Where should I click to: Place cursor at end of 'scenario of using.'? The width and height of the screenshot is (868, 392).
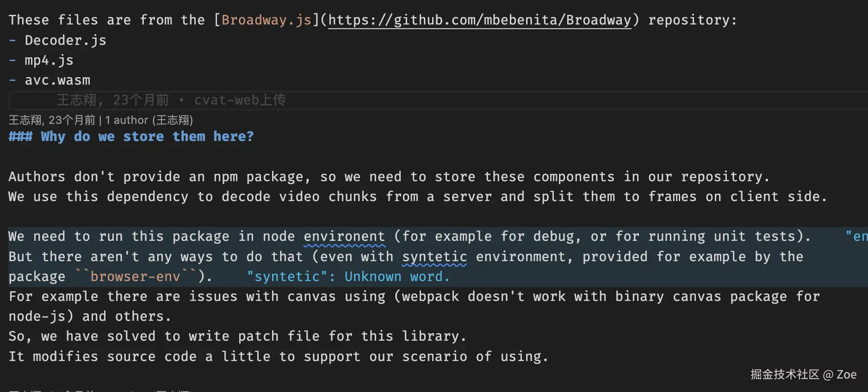pos(549,356)
